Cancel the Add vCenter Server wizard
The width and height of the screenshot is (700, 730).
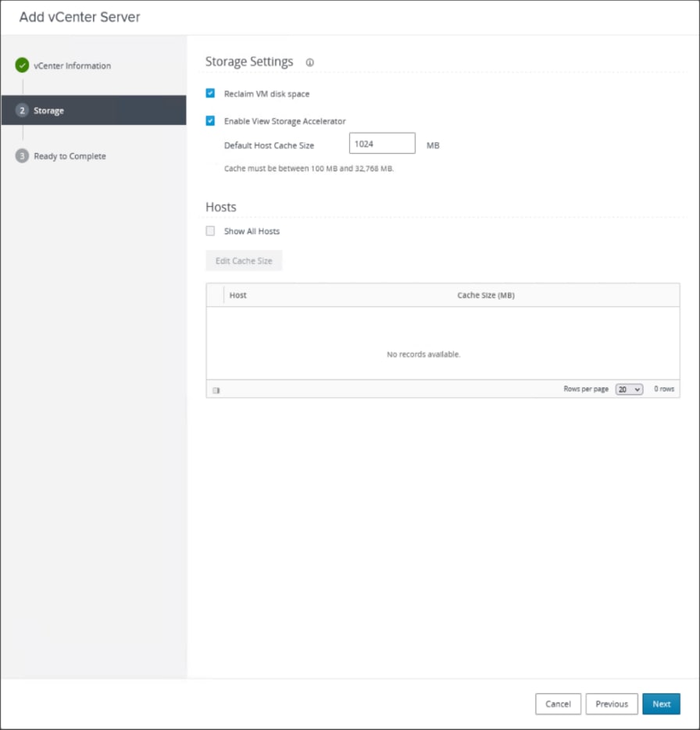point(558,704)
